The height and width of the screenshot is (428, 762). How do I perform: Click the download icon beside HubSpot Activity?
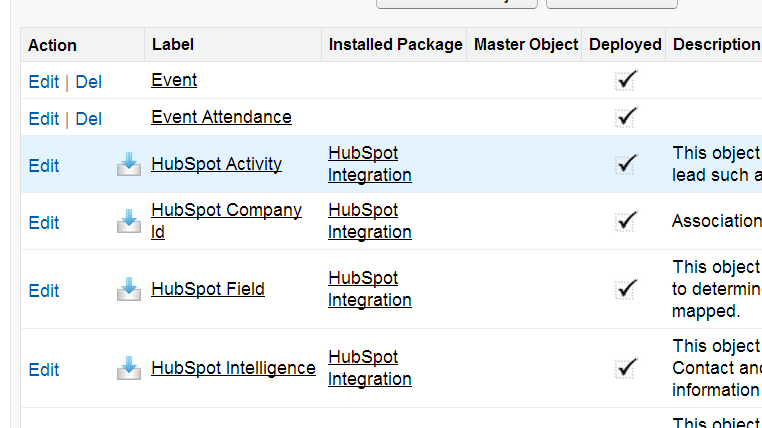pos(129,164)
